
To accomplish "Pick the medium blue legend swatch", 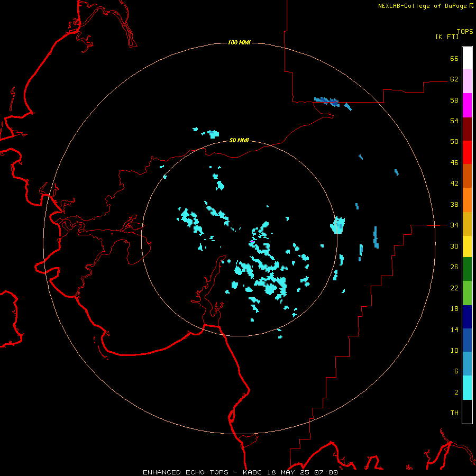I will [467, 340].
